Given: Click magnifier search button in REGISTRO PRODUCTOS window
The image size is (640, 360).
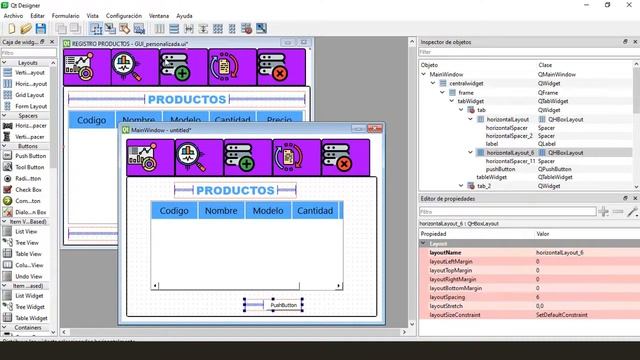Looking at the screenshot, I should pos(135,67).
